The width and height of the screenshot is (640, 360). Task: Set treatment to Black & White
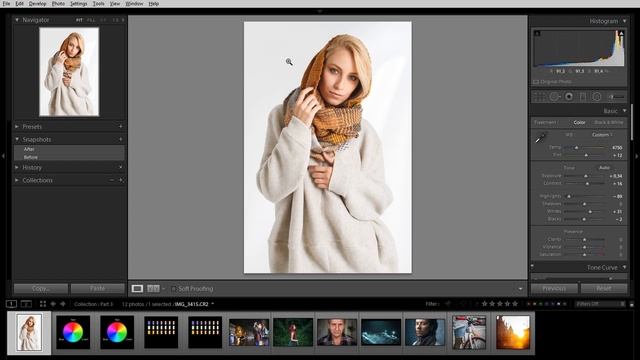coord(609,122)
